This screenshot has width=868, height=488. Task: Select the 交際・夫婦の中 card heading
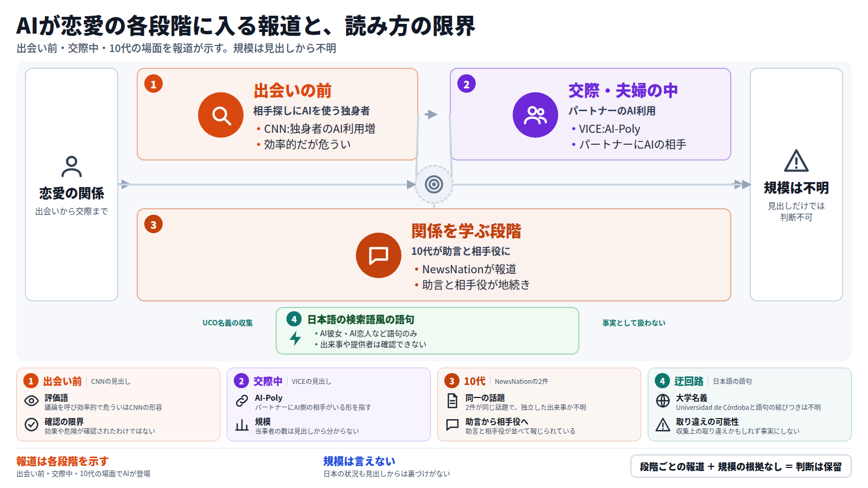tap(623, 91)
